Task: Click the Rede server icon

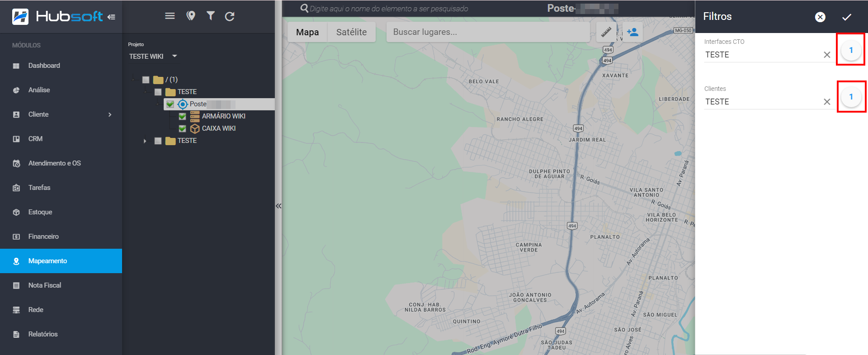Action: click(16, 310)
